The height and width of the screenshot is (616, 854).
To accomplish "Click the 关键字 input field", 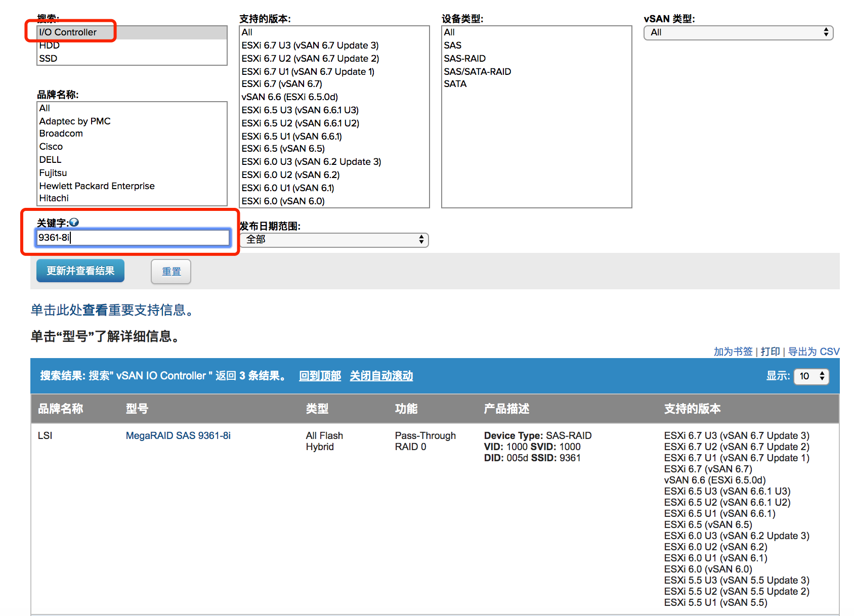I will (133, 238).
